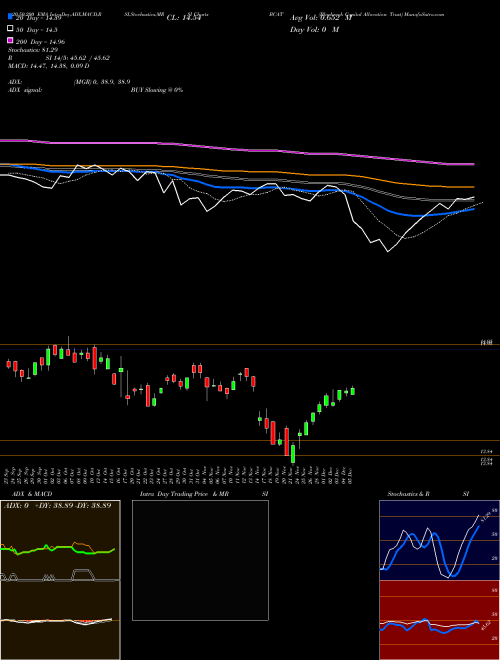This screenshot has width=500, height=660.
Task: Click 'ADX: 0 +DY: 38.89 -DY: 38.89' readout
Action: [58, 505]
